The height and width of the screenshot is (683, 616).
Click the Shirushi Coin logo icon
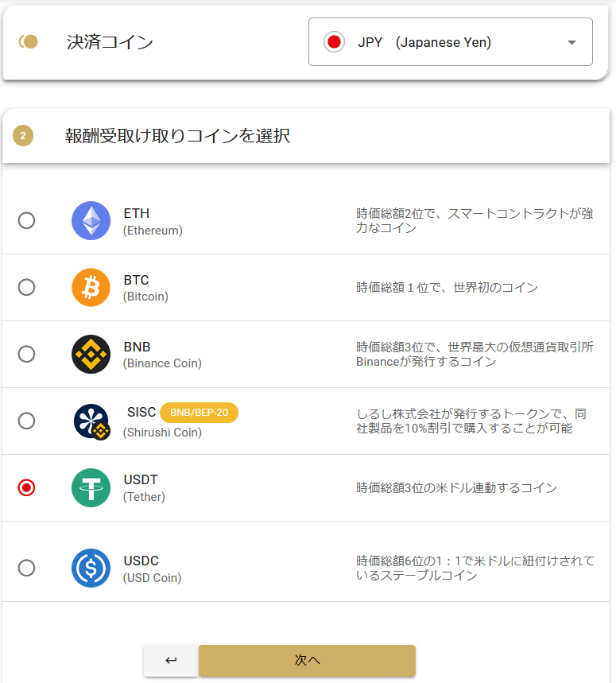click(92, 421)
